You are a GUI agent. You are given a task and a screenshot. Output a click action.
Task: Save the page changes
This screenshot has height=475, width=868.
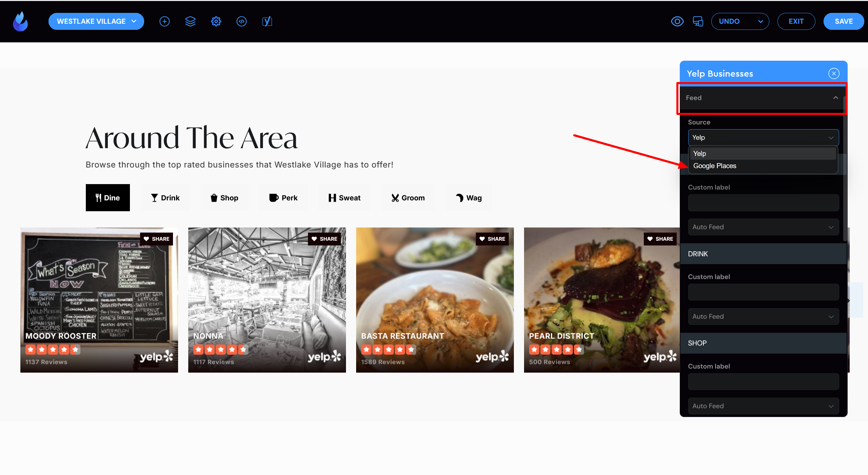click(x=844, y=21)
